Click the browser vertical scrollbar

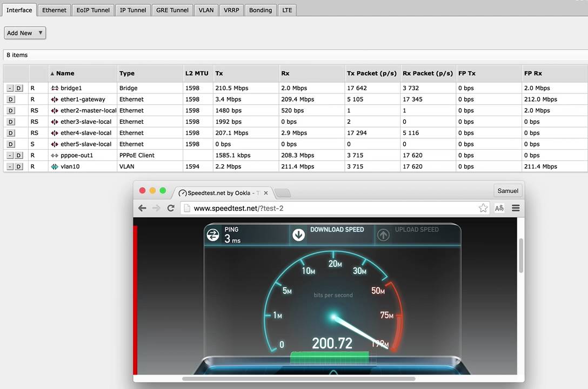[x=521, y=256]
